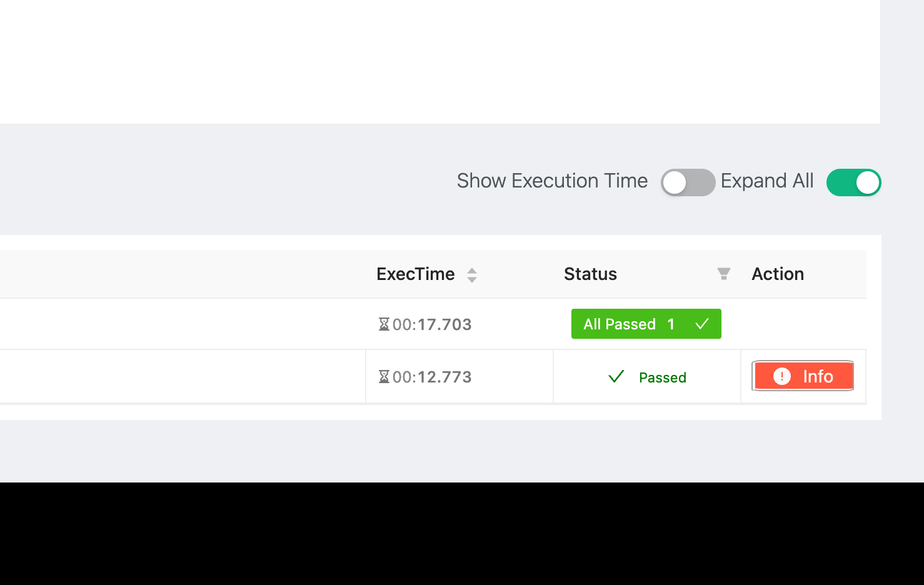Click hourglass icon beside 00:17.703

click(x=384, y=324)
